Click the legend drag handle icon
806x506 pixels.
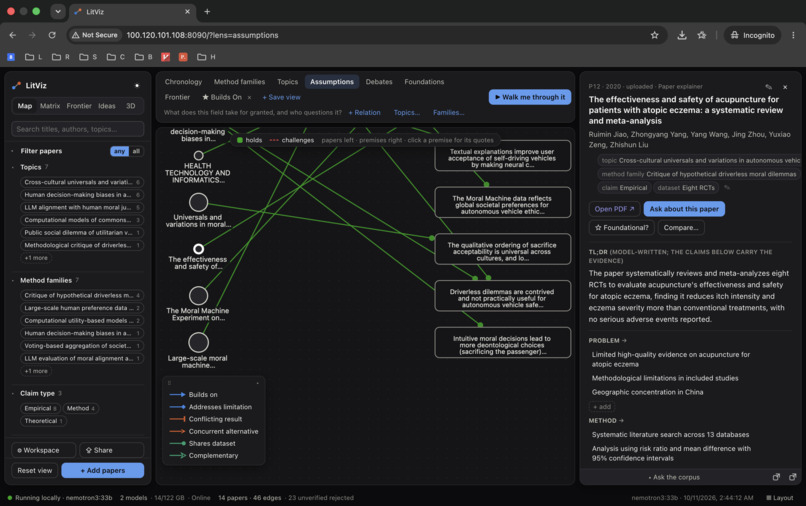(169, 383)
